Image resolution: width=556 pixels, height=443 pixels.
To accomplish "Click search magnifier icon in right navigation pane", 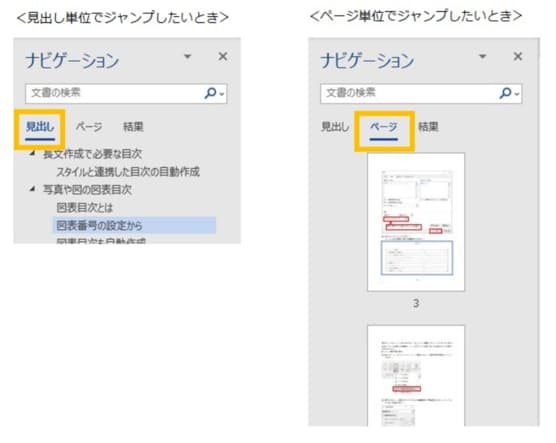I will point(506,93).
